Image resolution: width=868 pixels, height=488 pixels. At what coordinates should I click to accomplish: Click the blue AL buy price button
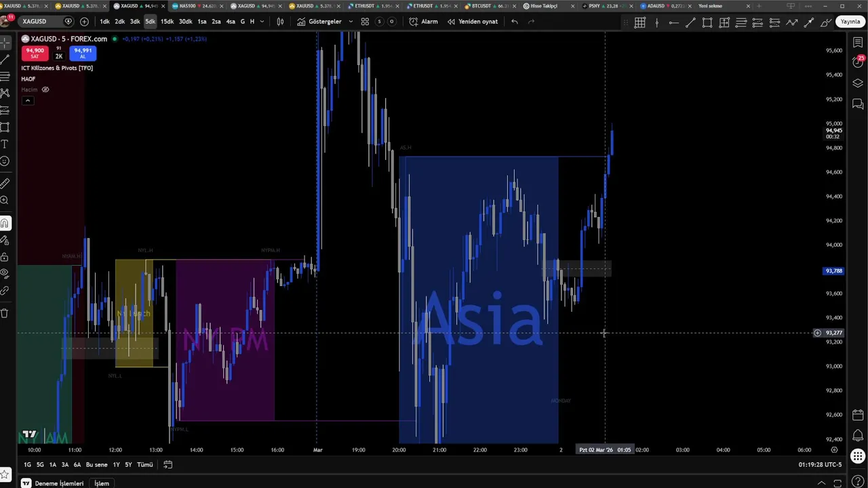[x=83, y=53]
